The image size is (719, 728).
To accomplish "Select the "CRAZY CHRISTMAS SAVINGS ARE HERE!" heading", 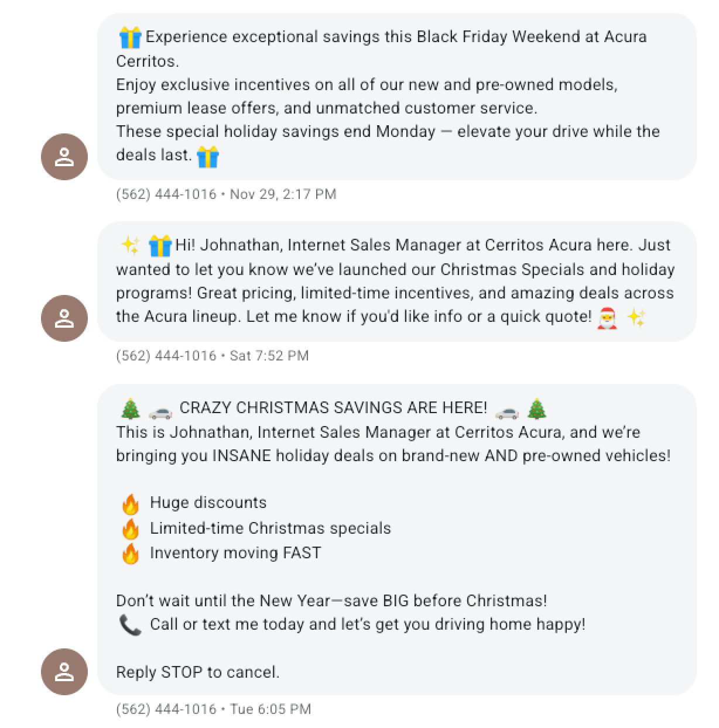I will (333, 408).
